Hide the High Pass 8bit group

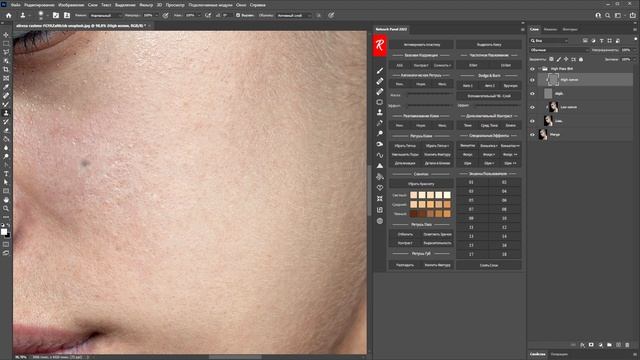[x=532, y=69]
